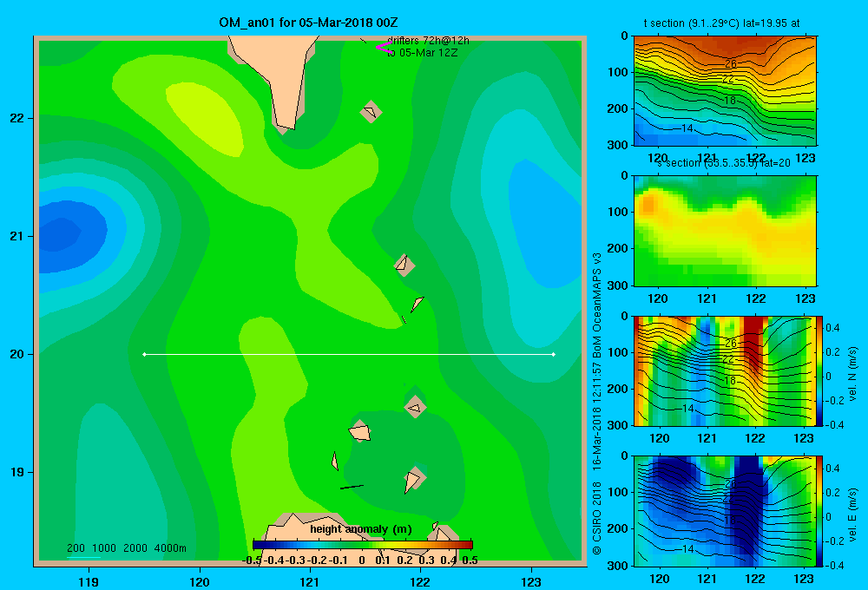Click the cyan depth legend line below '200'
The width and height of the screenshot is (868, 590).
[83, 557]
